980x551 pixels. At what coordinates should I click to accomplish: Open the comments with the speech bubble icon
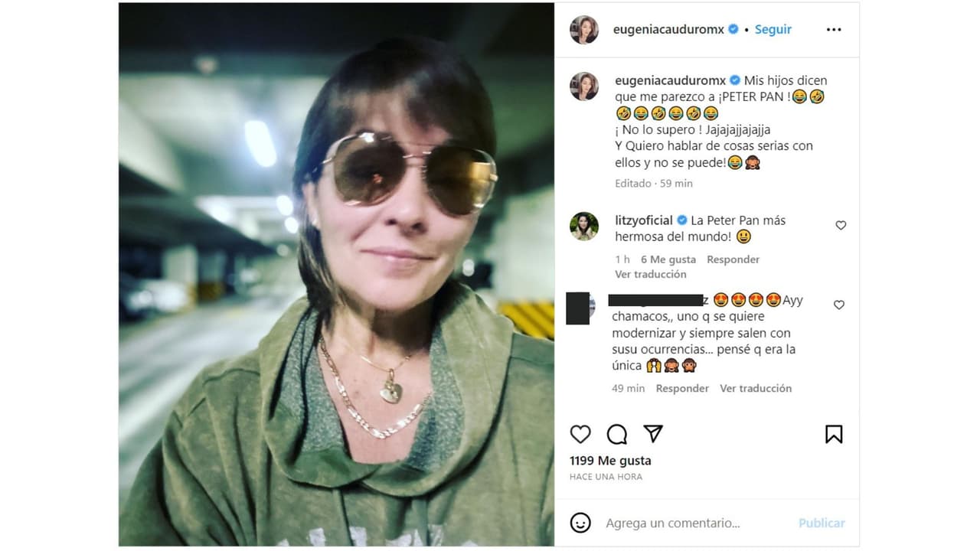[x=616, y=434]
